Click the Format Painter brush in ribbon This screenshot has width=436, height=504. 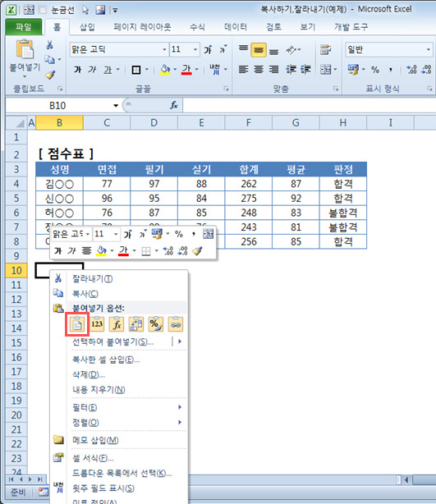coord(49,75)
